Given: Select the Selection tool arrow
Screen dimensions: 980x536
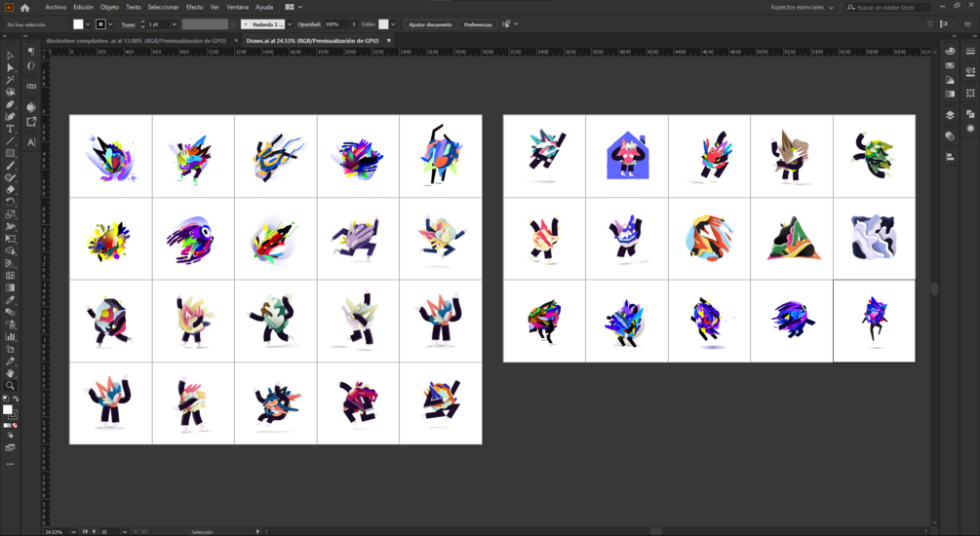Looking at the screenshot, I should click(x=10, y=55).
